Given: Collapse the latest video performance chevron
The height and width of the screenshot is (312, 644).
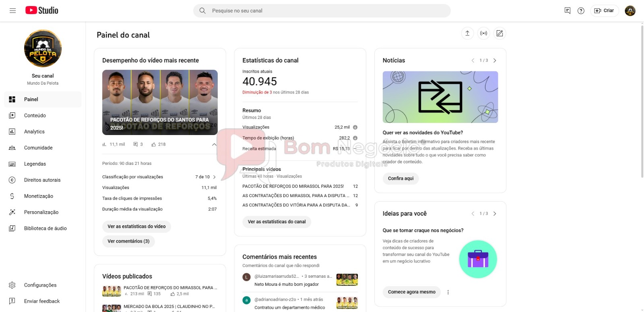Looking at the screenshot, I should tap(214, 144).
